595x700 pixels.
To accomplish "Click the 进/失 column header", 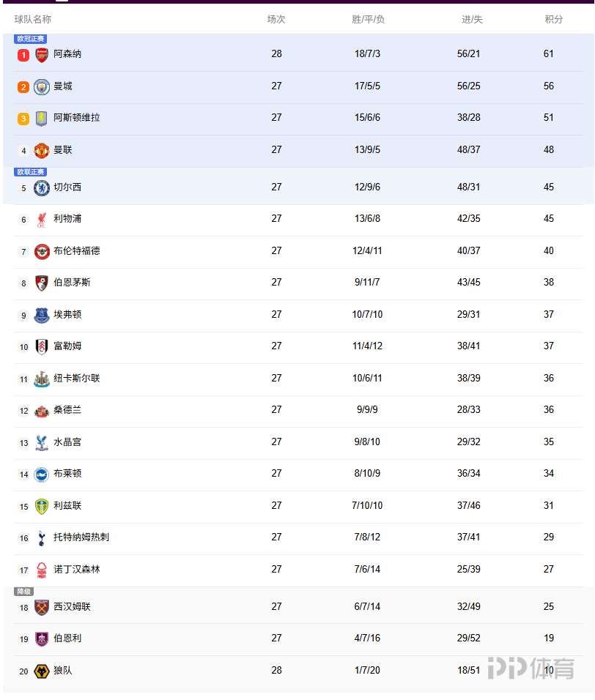I will coord(472,20).
